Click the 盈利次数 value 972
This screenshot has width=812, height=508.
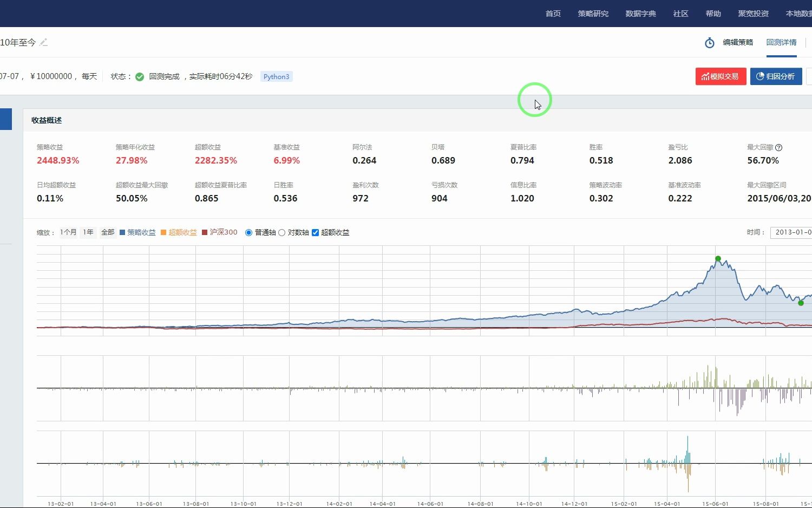pyautogui.click(x=361, y=198)
